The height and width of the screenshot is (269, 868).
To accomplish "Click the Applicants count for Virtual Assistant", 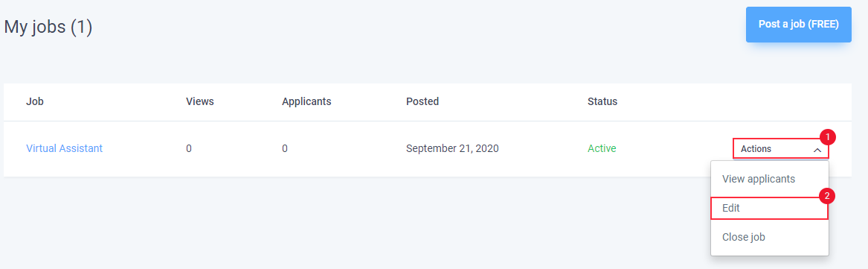I will pyautogui.click(x=285, y=148).
